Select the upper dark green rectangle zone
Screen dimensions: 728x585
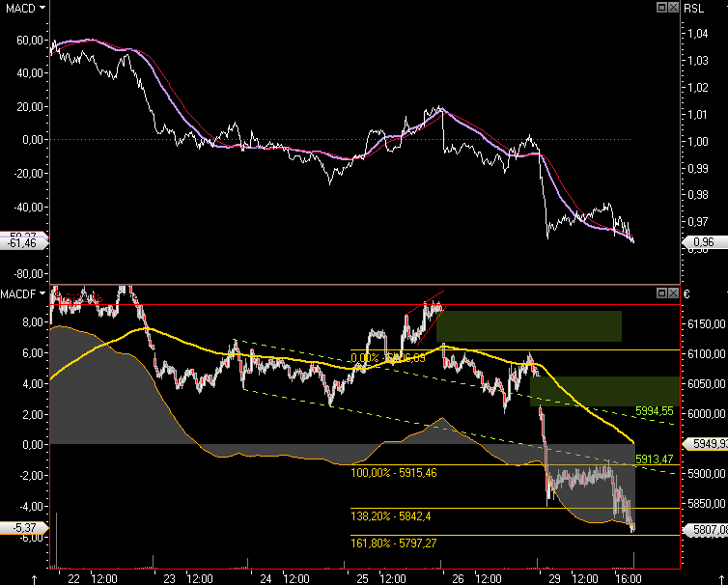pos(529,326)
